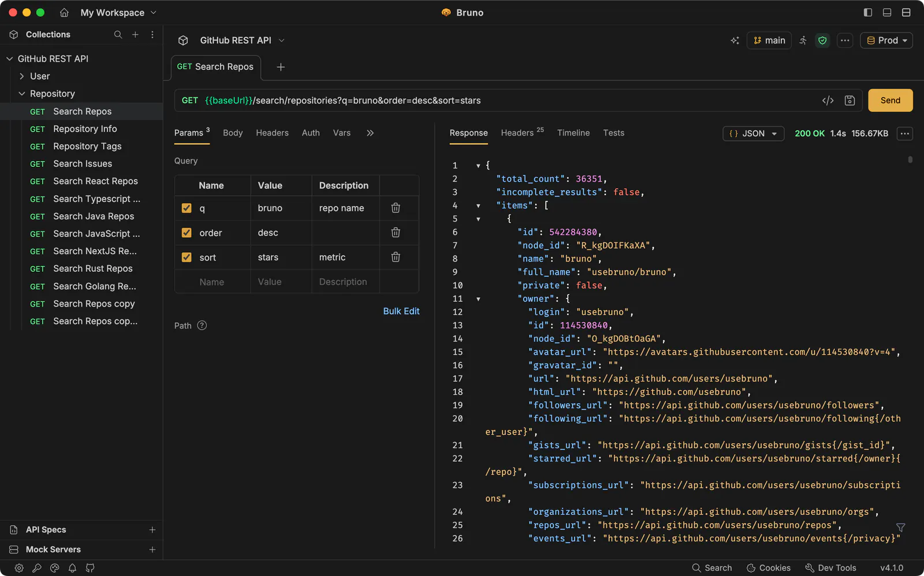
Task: Open the Prod environment dropdown
Action: [x=886, y=40]
